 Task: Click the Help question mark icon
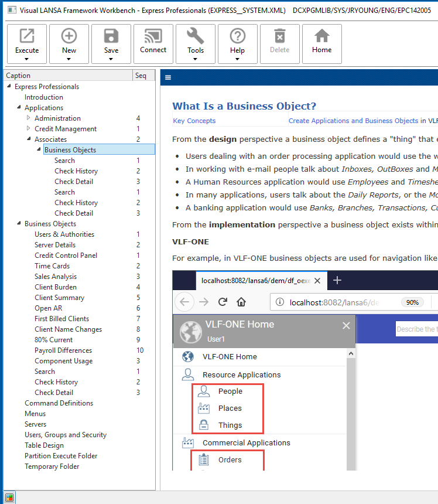click(x=237, y=37)
